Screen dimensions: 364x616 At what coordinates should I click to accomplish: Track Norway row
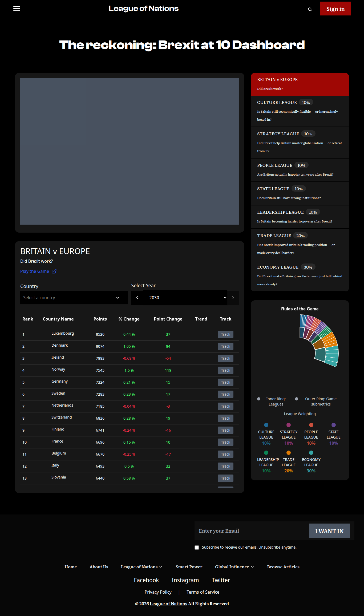[x=225, y=370]
